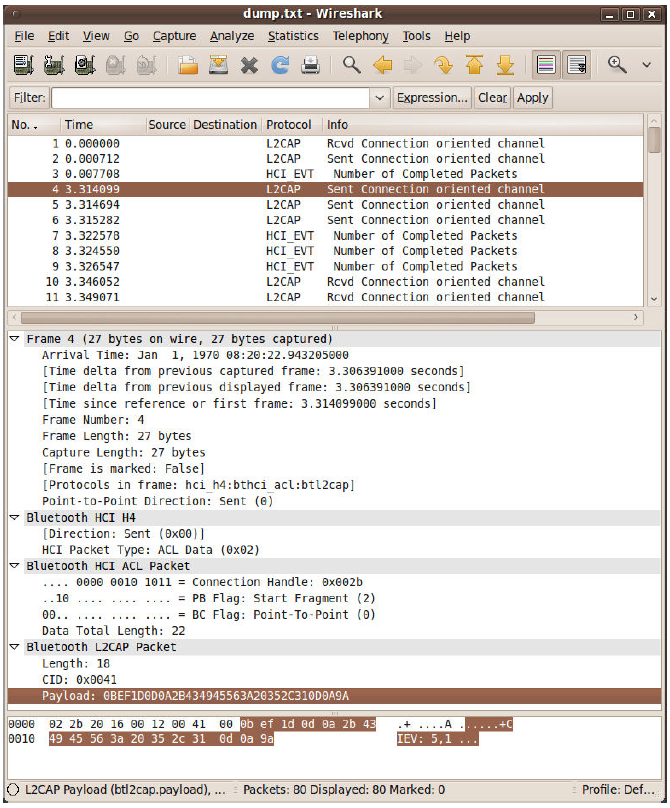Click the list interfaces toolbar icon
Viewport: 670px width, 808px height.
pyautogui.click(x=24, y=66)
